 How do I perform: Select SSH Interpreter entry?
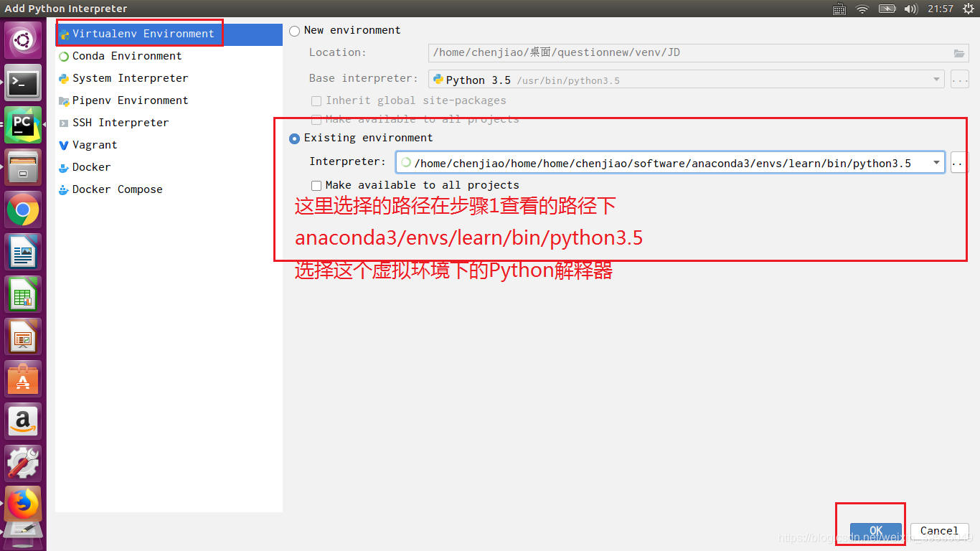[x=169, y=123]
